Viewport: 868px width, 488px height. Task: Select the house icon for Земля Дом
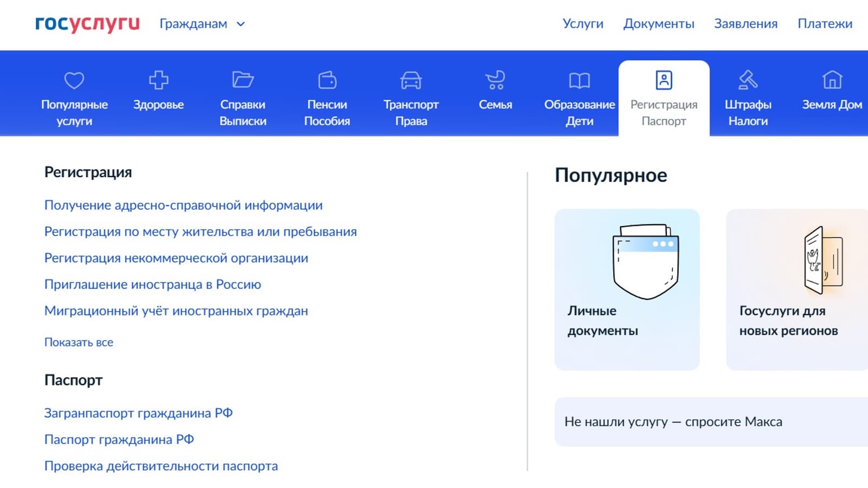click(x=832, y=80)
